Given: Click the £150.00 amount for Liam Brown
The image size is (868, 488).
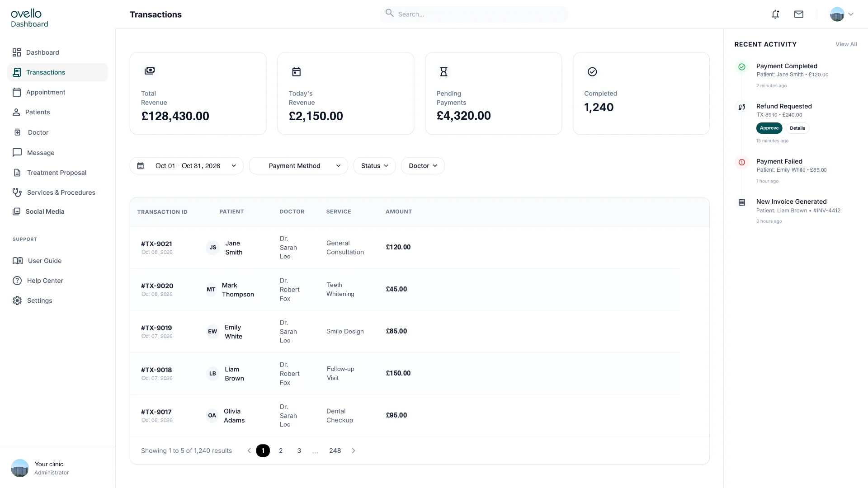Looking at the screenshot, I should pyautogui.click(x=398, y=373).
